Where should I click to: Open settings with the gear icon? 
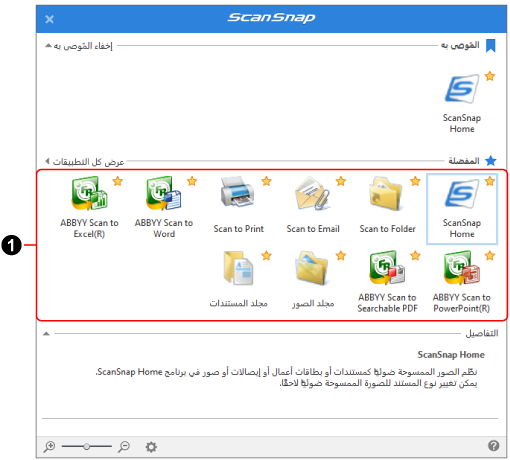151,447
